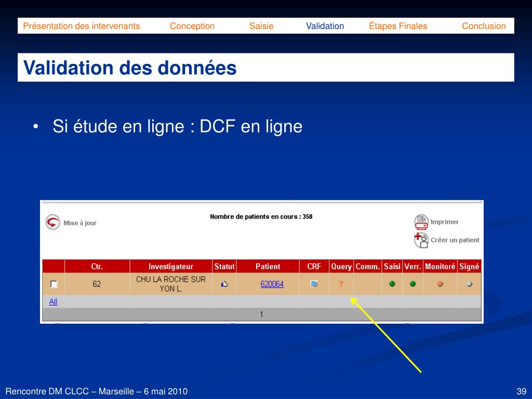Go to the Conception section

192,26
